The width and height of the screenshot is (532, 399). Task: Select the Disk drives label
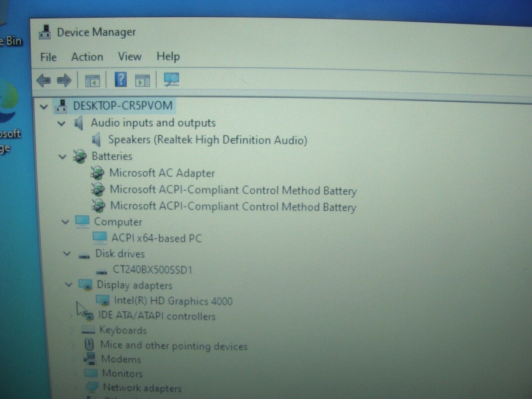coord(120,254)
